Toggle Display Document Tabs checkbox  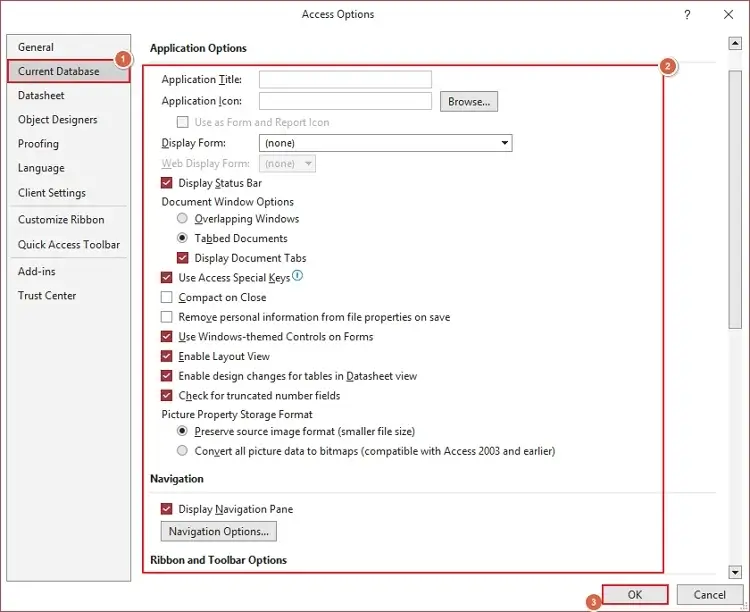pos(182,258)
